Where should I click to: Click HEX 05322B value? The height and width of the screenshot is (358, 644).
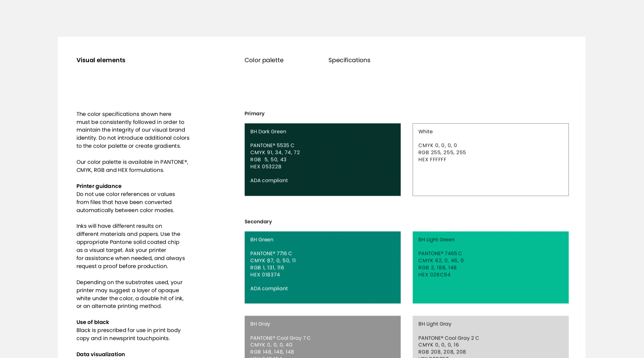[x=266, y=167]
